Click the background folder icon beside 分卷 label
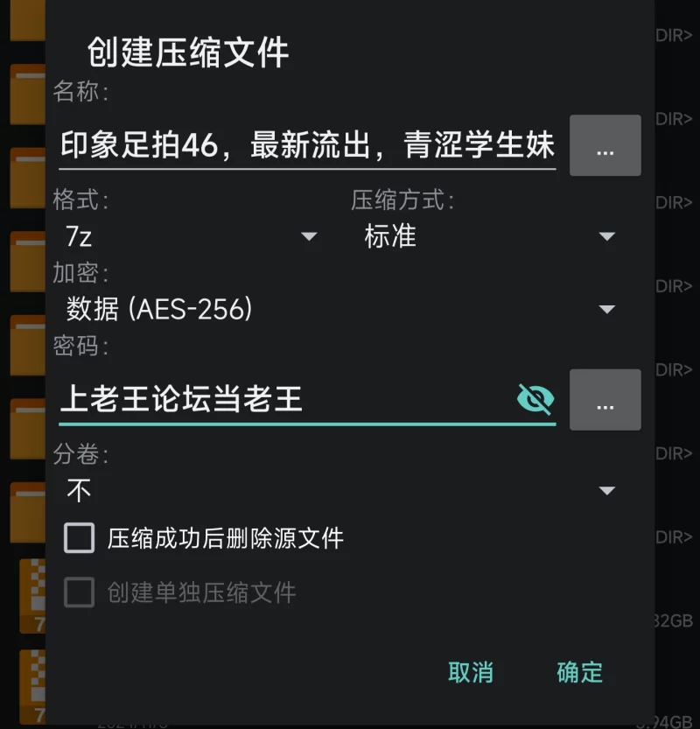The image size is (700, 729). pos(28,430)
